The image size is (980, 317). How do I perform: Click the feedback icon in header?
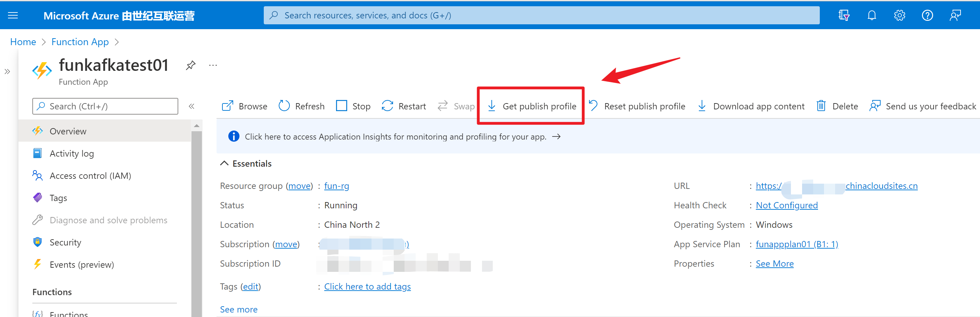(x=955, y=15)
